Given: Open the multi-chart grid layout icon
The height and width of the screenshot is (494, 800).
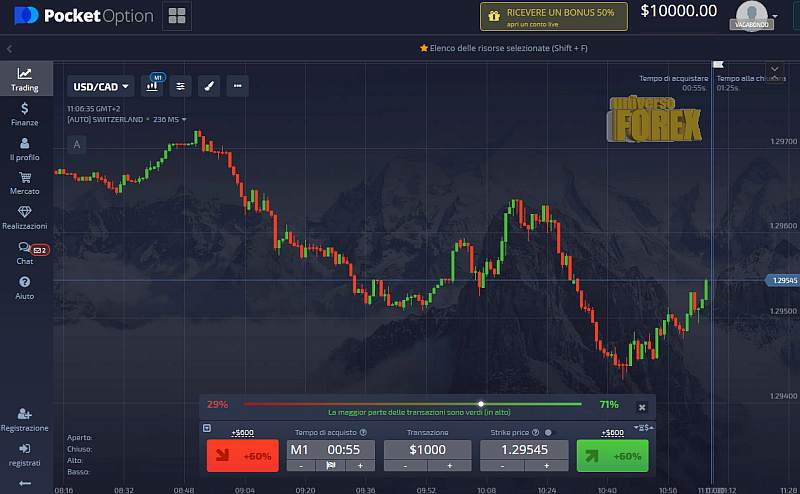Looking at the screenshot, I should pyautogui.click(x=177, y=16).
